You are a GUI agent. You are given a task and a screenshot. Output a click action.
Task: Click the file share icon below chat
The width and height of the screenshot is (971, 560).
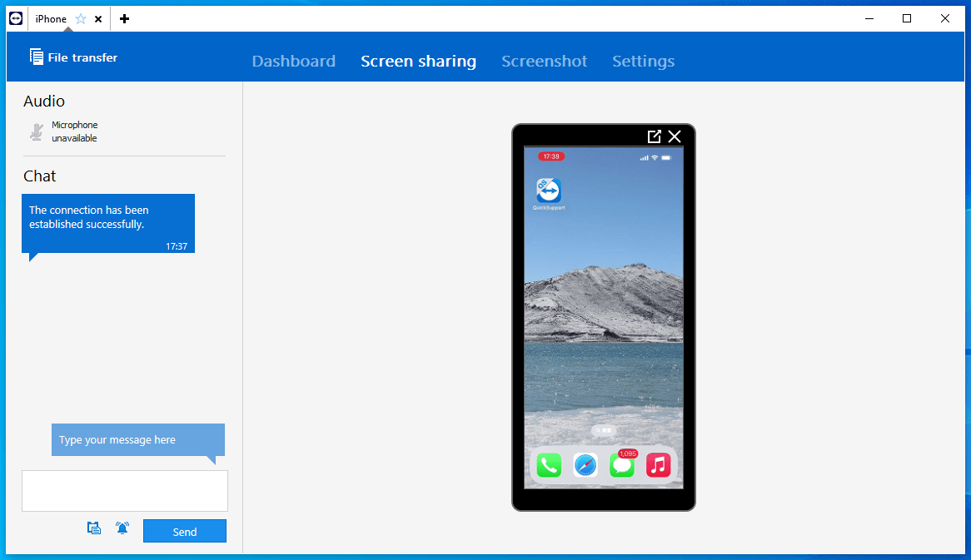pos(93,528)
